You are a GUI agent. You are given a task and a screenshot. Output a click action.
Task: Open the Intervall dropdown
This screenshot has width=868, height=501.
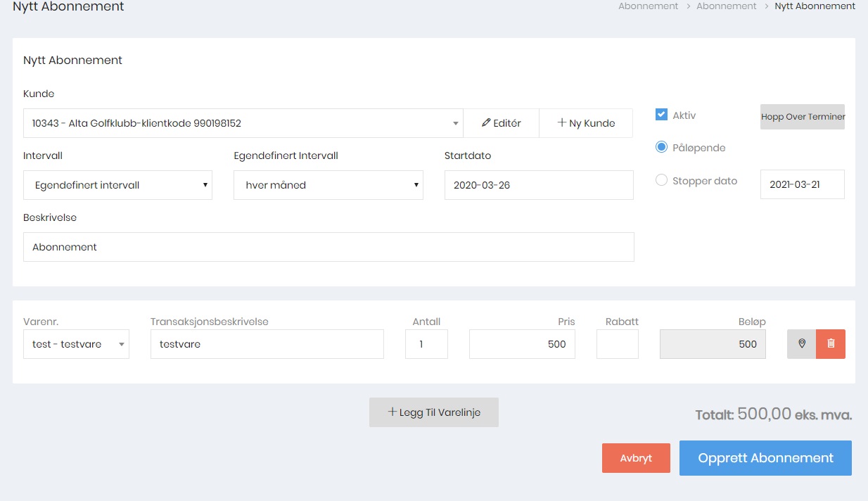(x=117, y=185)
